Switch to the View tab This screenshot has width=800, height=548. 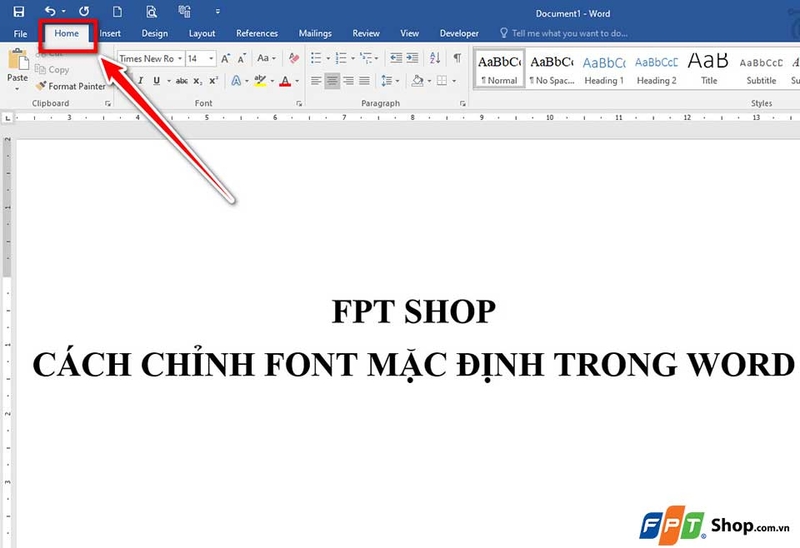410,33
